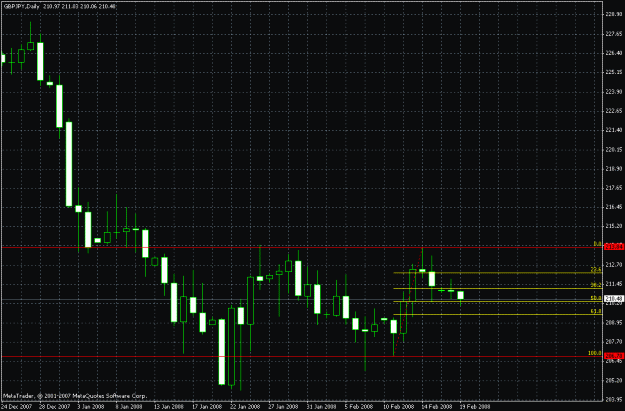Click the 10 Feb 2008 date label

click(398, 407)
